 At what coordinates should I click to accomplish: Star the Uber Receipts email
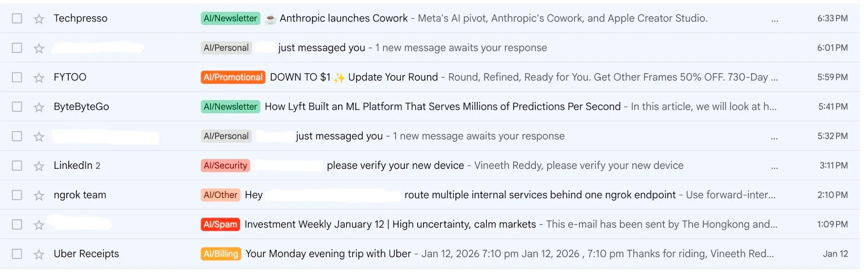coord(39,254)
